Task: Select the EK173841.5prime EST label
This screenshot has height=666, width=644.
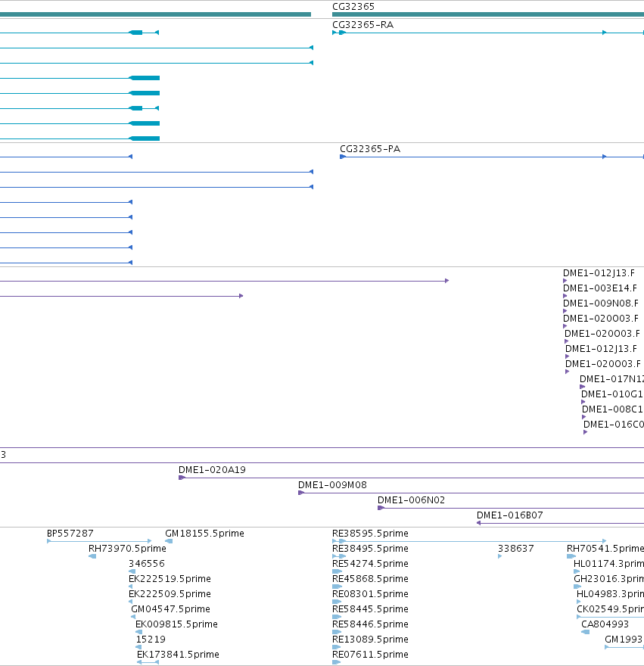Action: pyautogui.click(x=178, y=655)
